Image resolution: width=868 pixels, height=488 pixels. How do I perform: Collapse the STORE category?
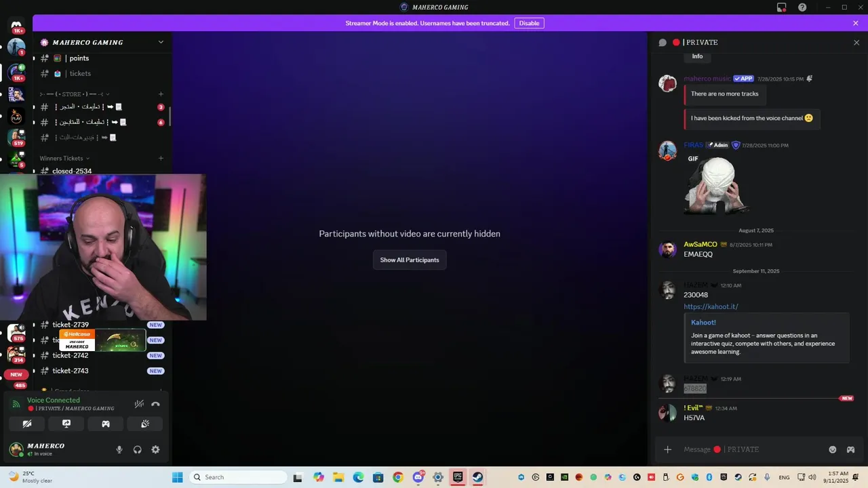pos(75,94)
